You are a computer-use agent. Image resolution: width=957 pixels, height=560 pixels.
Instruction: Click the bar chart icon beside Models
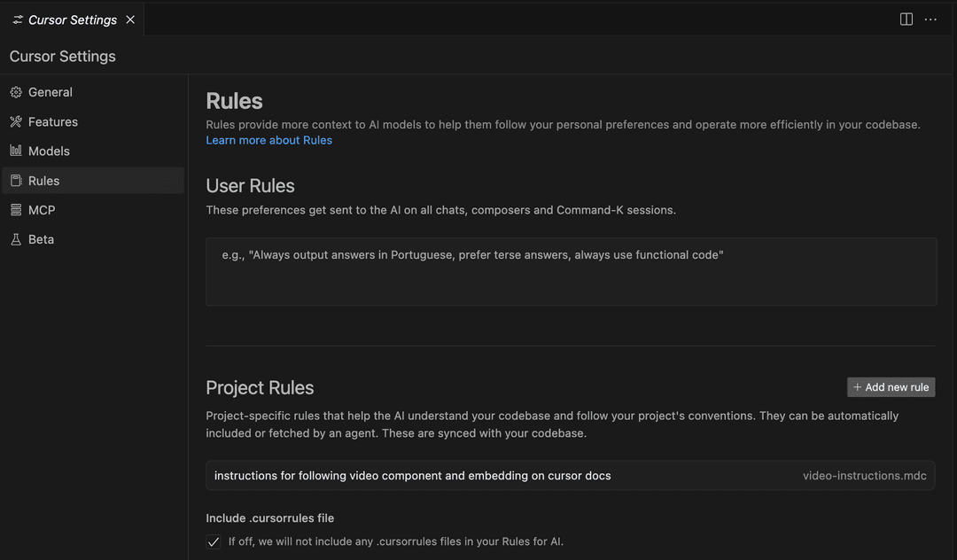pos(16,151)
